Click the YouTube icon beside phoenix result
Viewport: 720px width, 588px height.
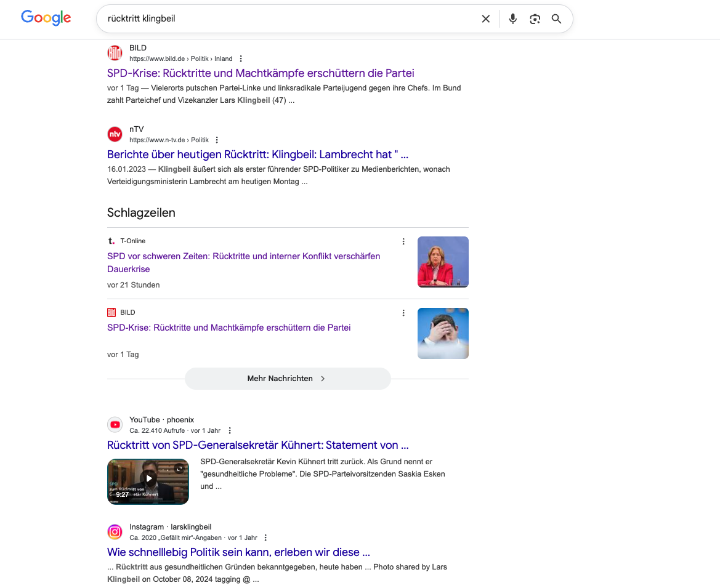click(115, 425)
